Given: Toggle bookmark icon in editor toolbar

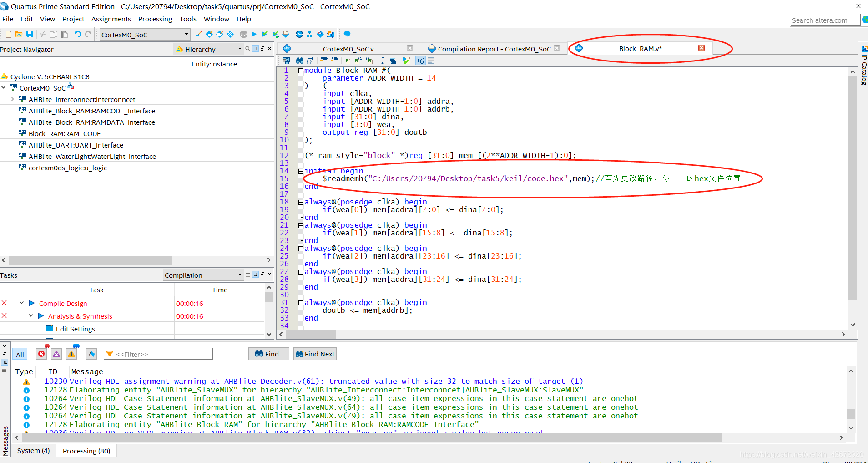Looking at the screenshot, I should [348, 61].
